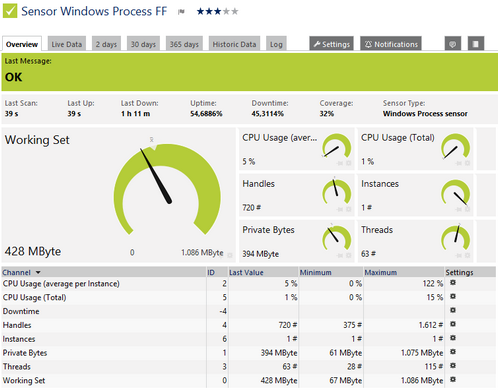The image size is (498, 390).
Task: Click the Instances mini gauge dial
Action: coord(456,193)
